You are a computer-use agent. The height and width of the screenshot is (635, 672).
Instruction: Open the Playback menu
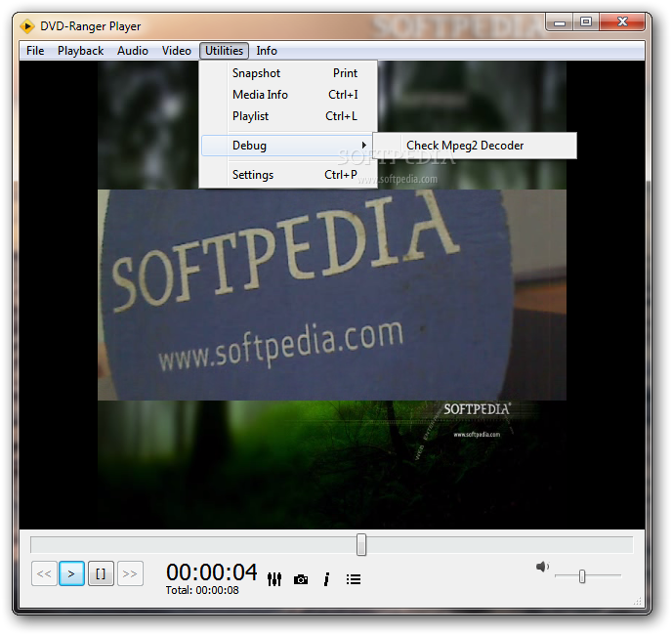coord(80,51)
